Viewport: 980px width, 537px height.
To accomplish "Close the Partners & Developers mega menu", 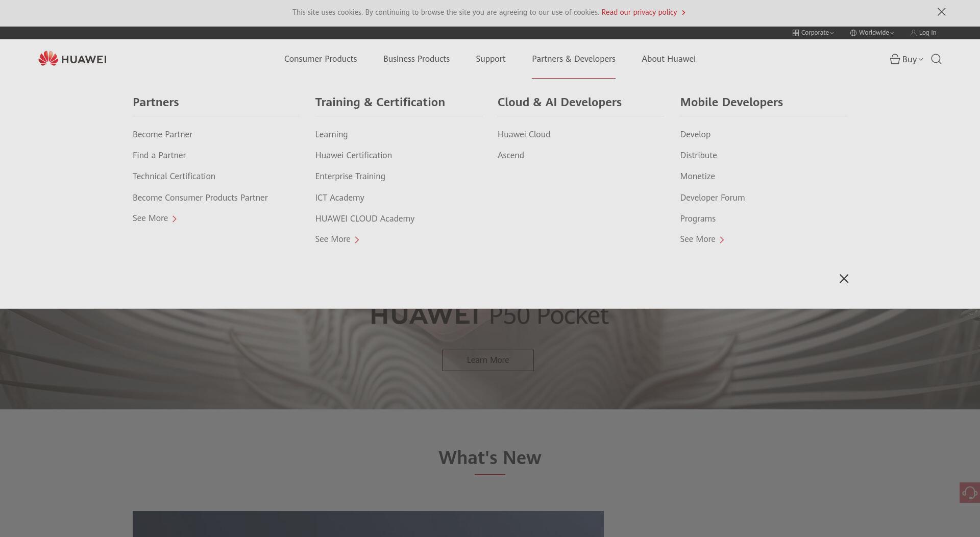I will coord(844,278).
